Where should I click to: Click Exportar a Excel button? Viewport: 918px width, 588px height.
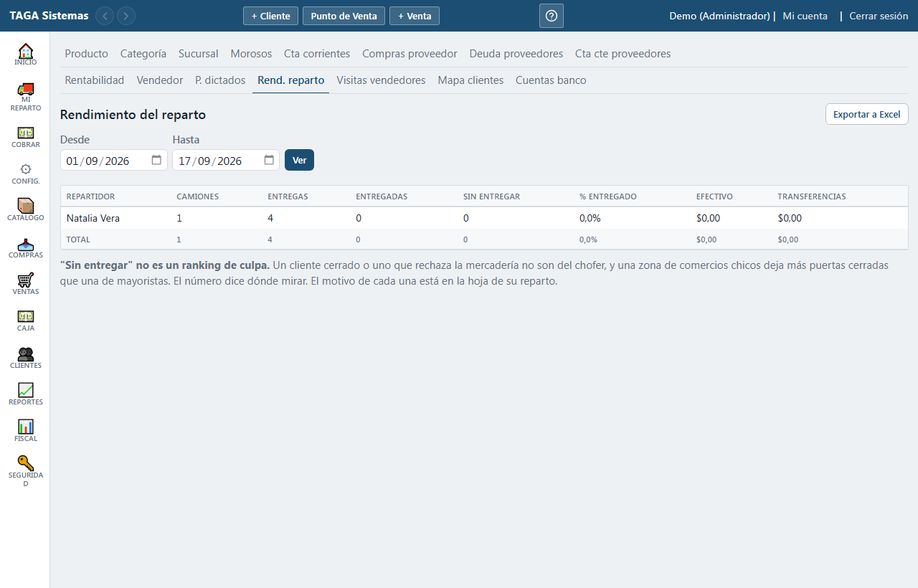(866, 114)
